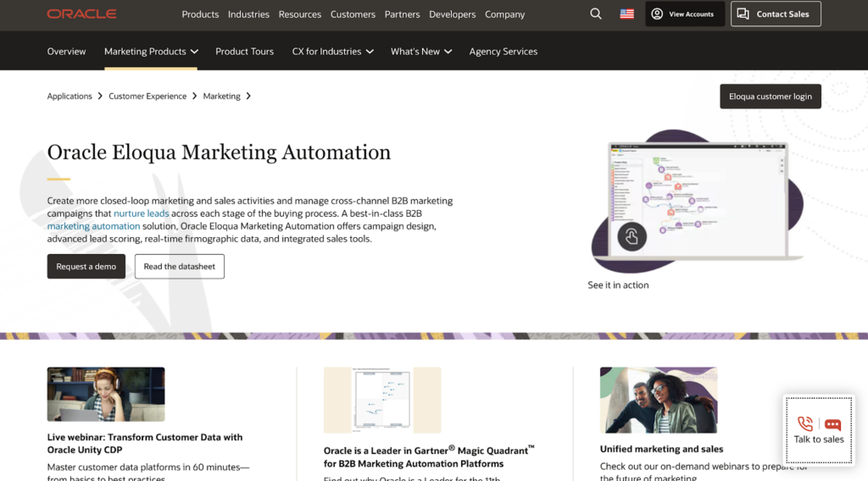Open the search magnifier icon
This screenshot has width=868, height=481.
click(596, 14)
